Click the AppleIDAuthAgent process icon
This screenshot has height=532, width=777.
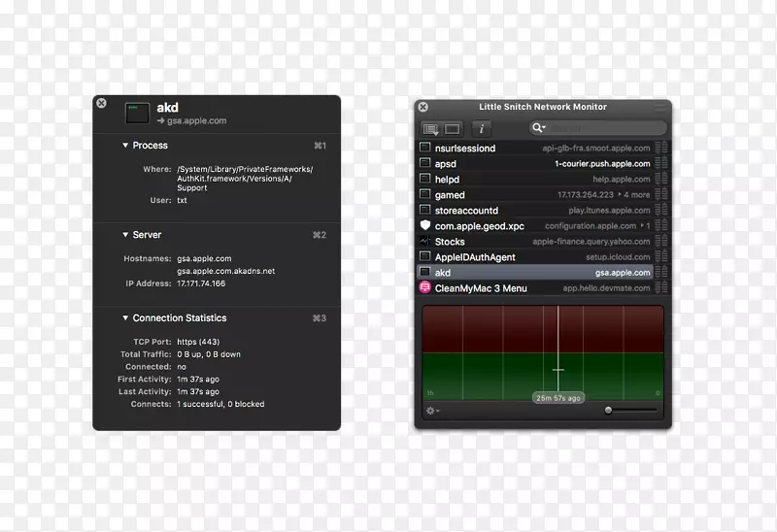pyautogui.click(x=424, y=256)
